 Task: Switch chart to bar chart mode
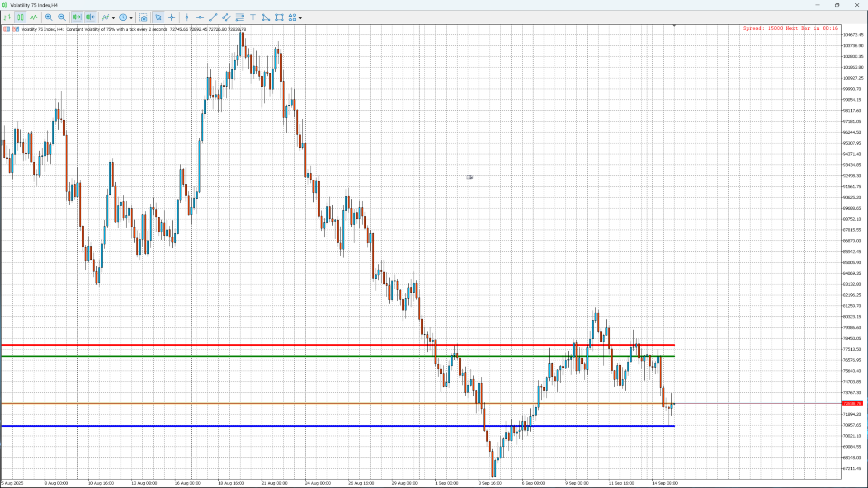7,18
